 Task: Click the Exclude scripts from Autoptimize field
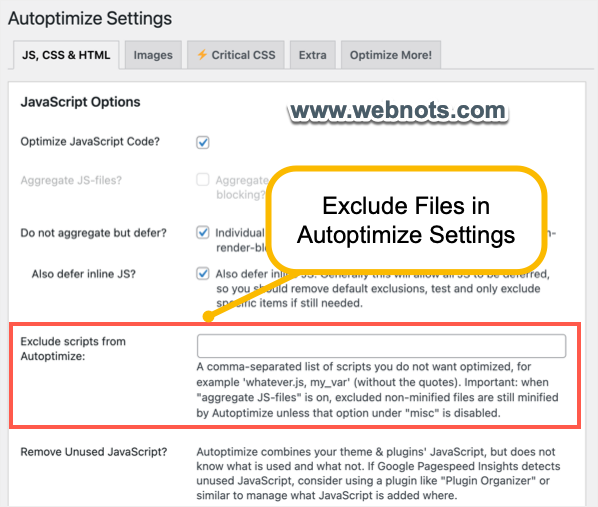pos(381,346)
